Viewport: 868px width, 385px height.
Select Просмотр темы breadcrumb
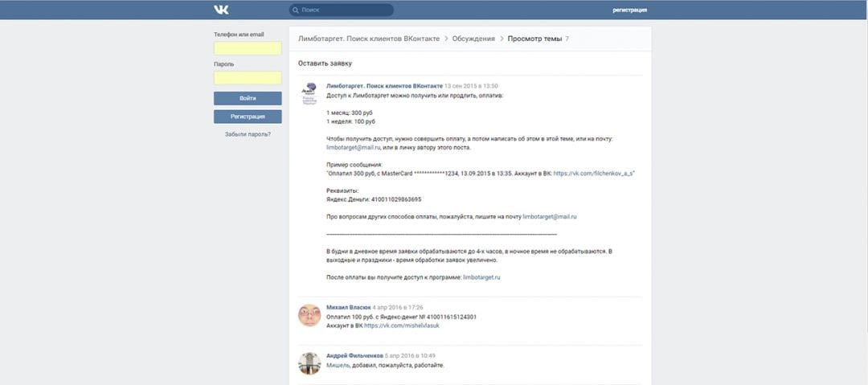pyautogui.click(x=534, y=39)
